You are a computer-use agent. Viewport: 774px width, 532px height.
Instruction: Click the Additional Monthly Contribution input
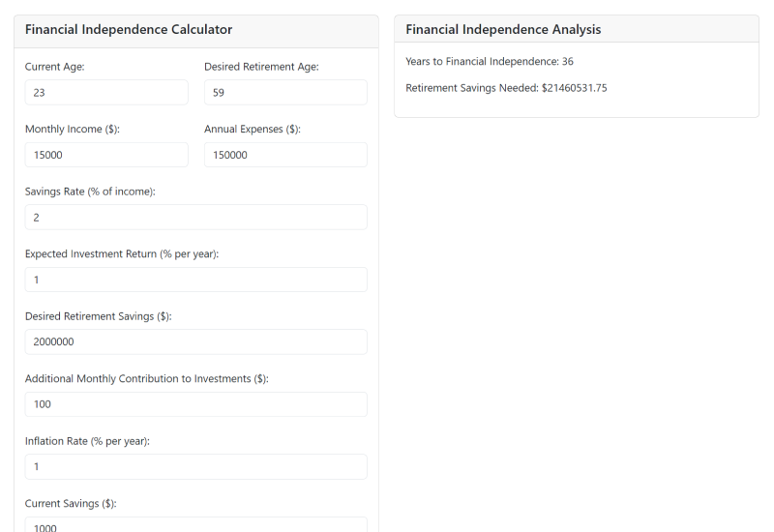tap(195, 404)
